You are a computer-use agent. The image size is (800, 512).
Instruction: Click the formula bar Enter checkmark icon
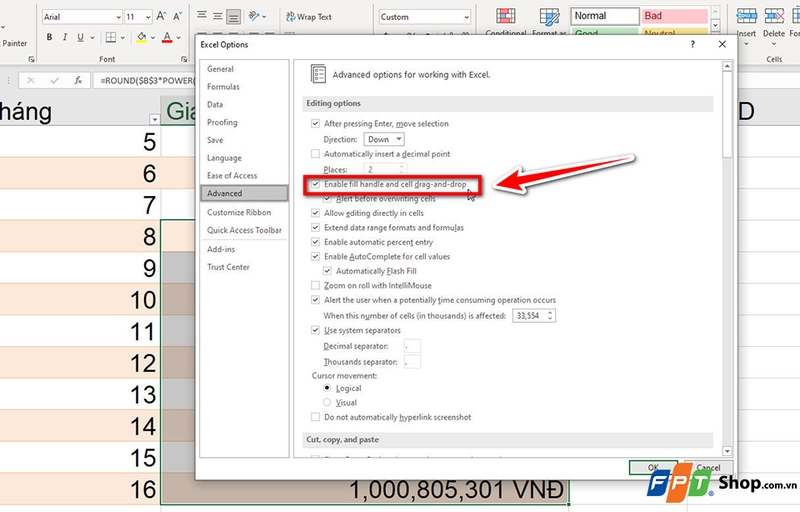click(55, 80)
